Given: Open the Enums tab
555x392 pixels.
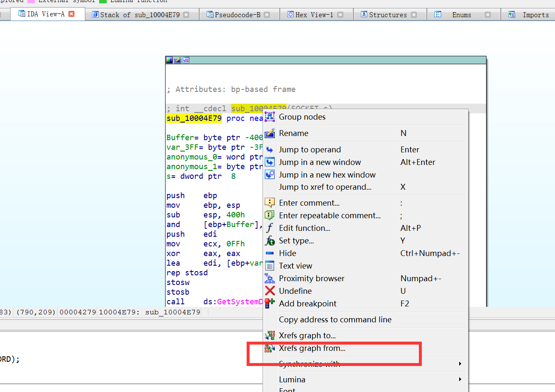Looking at the screenshot, I should pos(461,15).
